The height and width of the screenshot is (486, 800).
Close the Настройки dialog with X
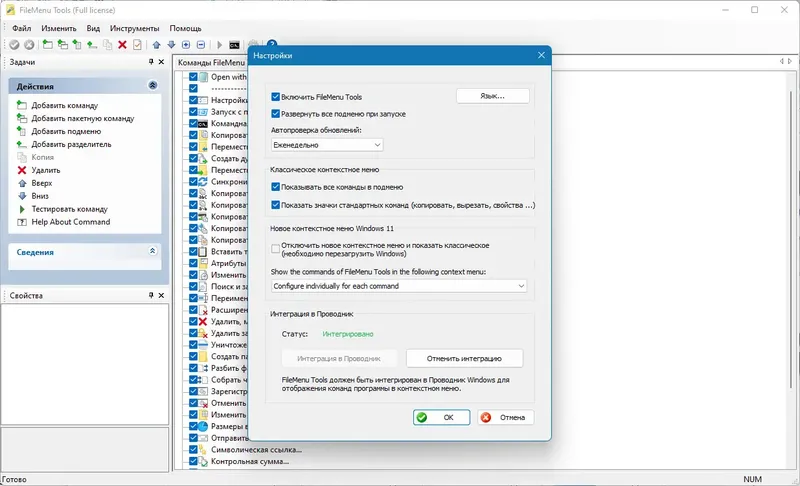pyautogui.click(x=541, y=55)
